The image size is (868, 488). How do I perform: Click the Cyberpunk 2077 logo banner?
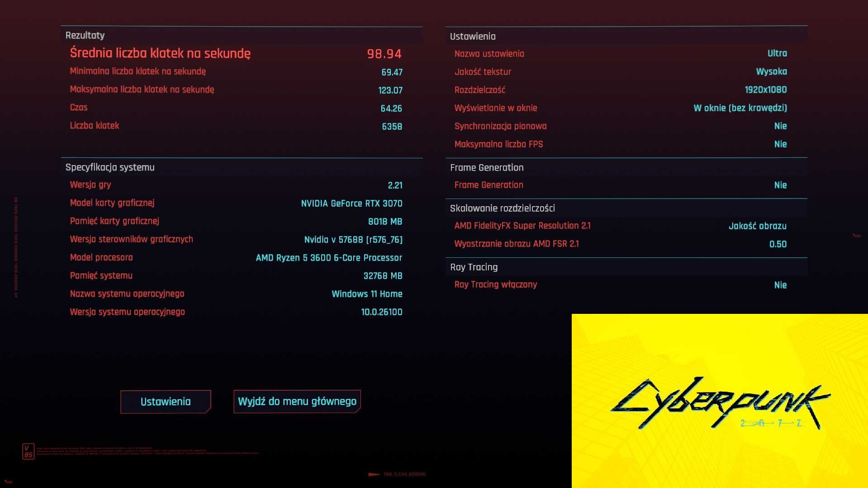tap(720, 401)
